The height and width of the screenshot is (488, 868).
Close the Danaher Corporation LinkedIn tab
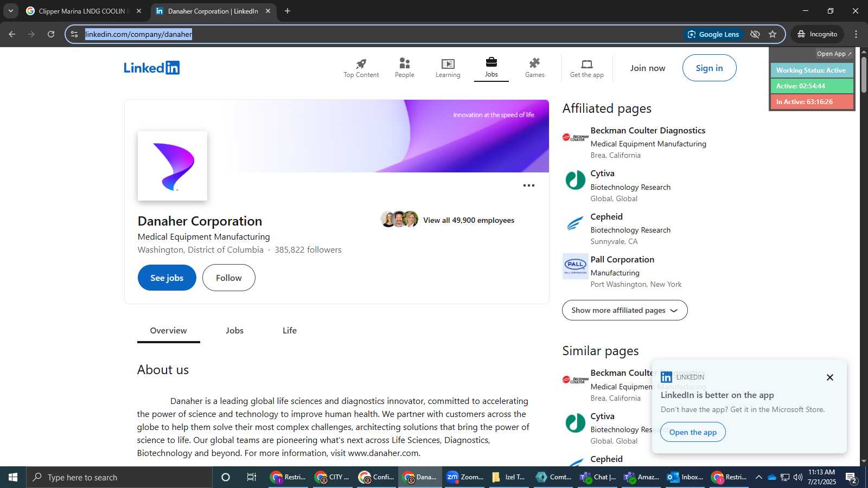(x=267, y=11)
